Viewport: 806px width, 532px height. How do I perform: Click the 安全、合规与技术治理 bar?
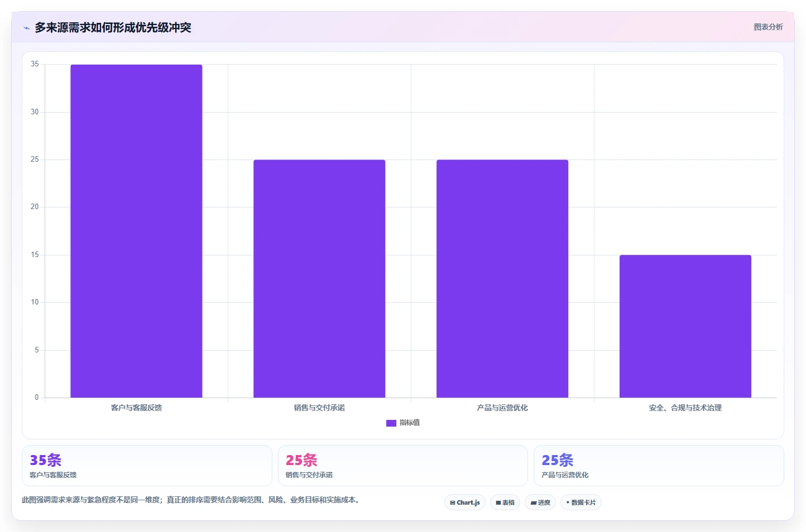(685, 326)
